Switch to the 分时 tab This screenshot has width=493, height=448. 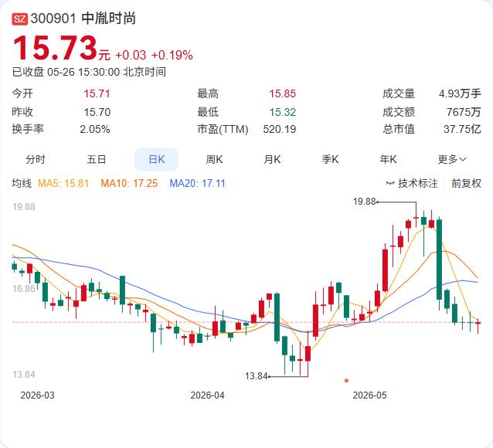[x=36, y=159]
